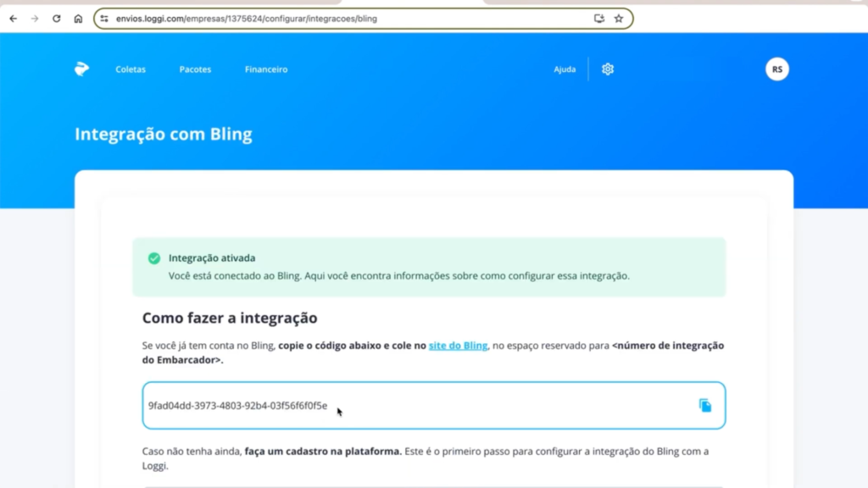Image resolution: width=868 pixels, height=488 pixels.
Task: Click the browser forward arrow
Action: 35,19
